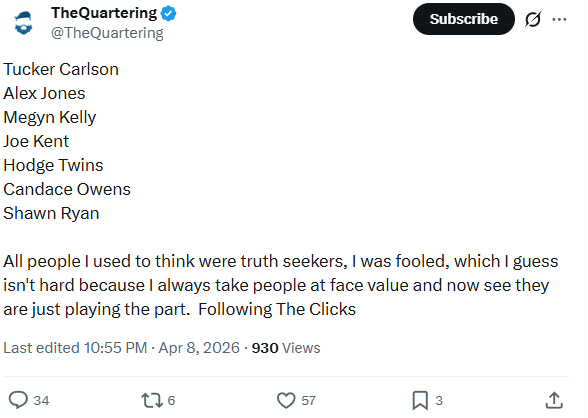Bookmark the post with bookmark icon

(420, 400)
